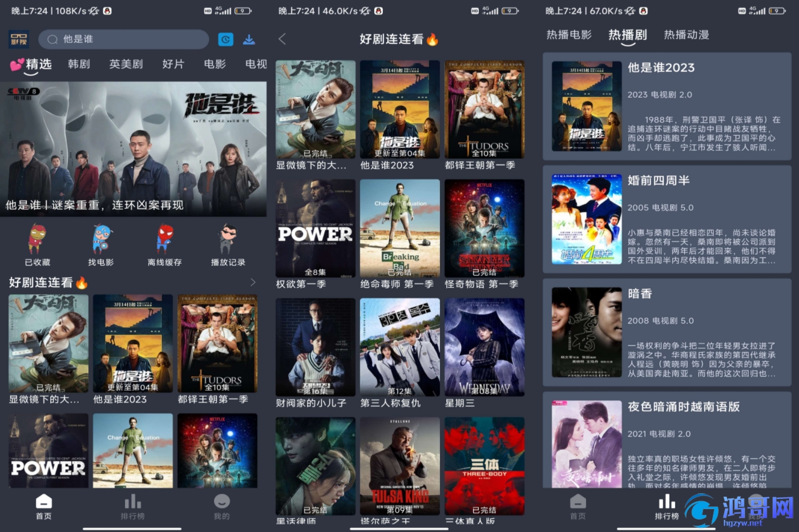Open 我的 in left screen bottom bar
This screenshot has height=532, width=799.
221,507
